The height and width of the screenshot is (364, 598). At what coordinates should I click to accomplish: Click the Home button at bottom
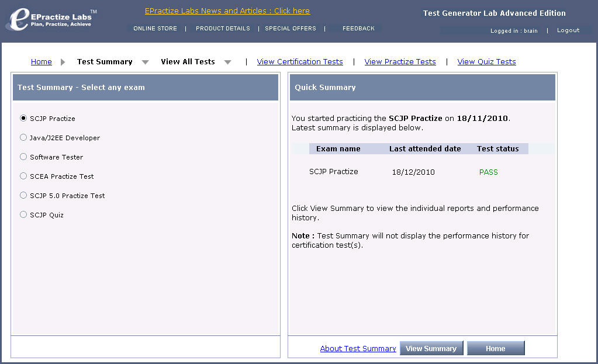tap(496, 348)
